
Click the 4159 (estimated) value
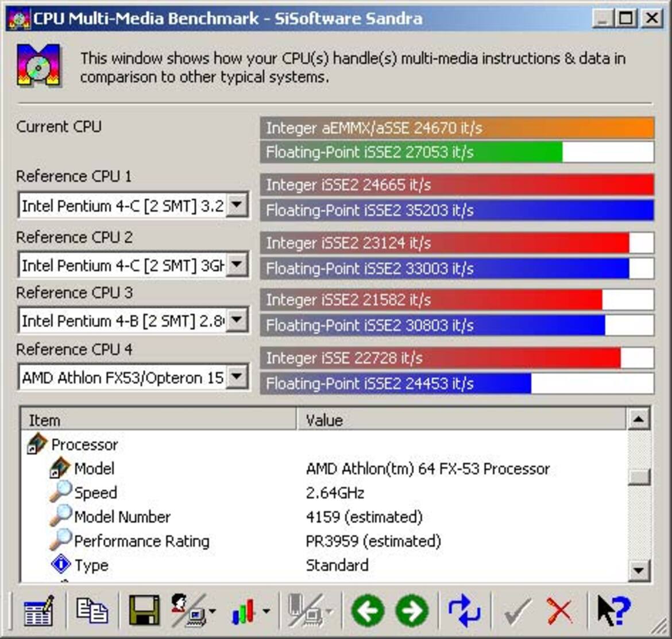[364, 517]
